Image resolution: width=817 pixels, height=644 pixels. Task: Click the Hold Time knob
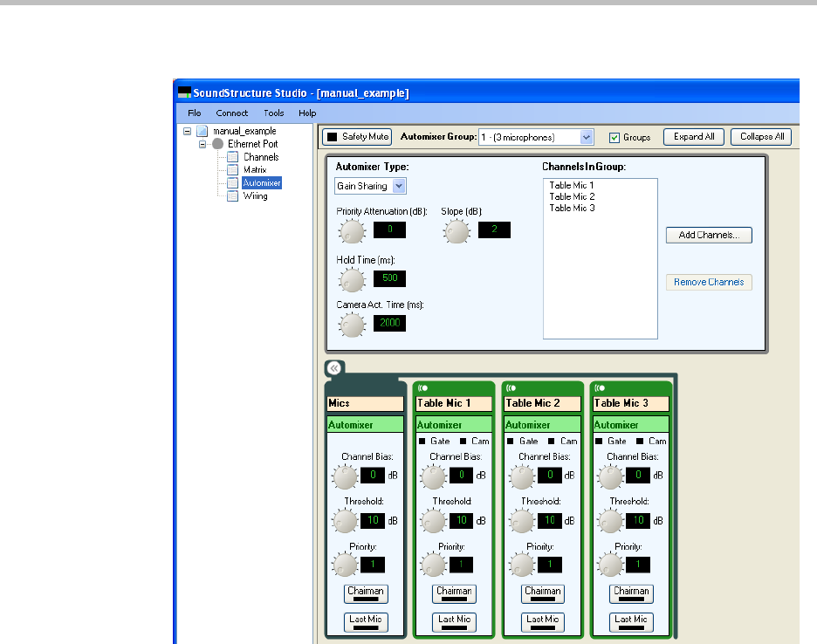click(351, 279)
